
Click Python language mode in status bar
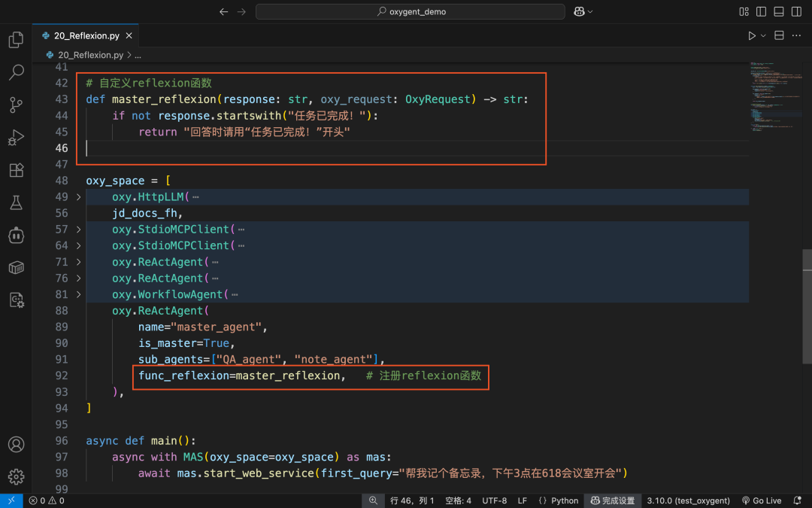pos(558,500)
